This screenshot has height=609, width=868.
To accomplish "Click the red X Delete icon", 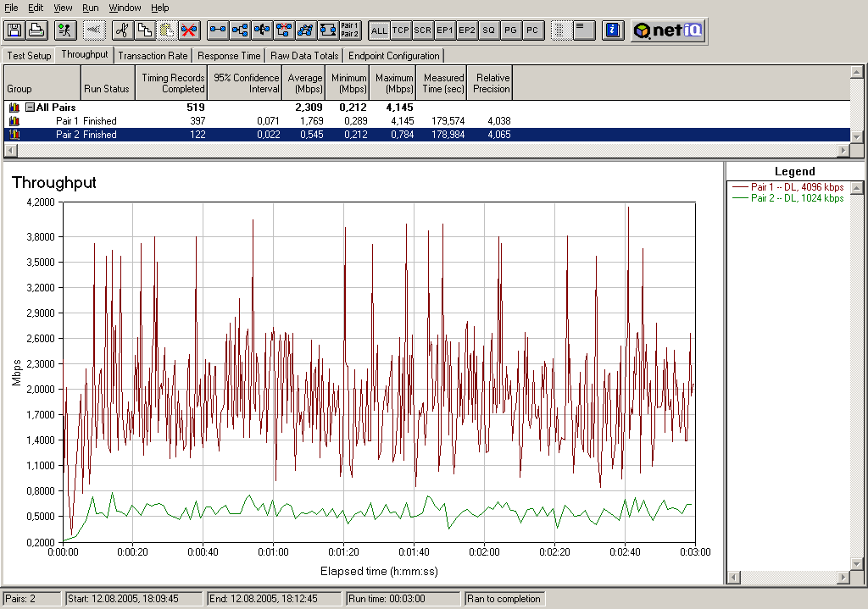I will 190,30.
